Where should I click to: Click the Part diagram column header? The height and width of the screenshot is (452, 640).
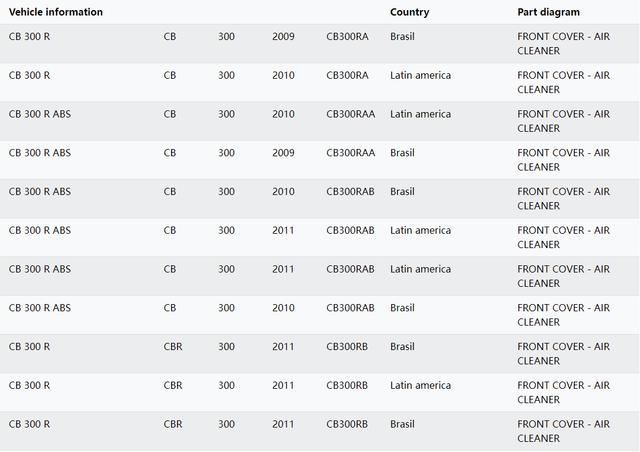[548, 12]
